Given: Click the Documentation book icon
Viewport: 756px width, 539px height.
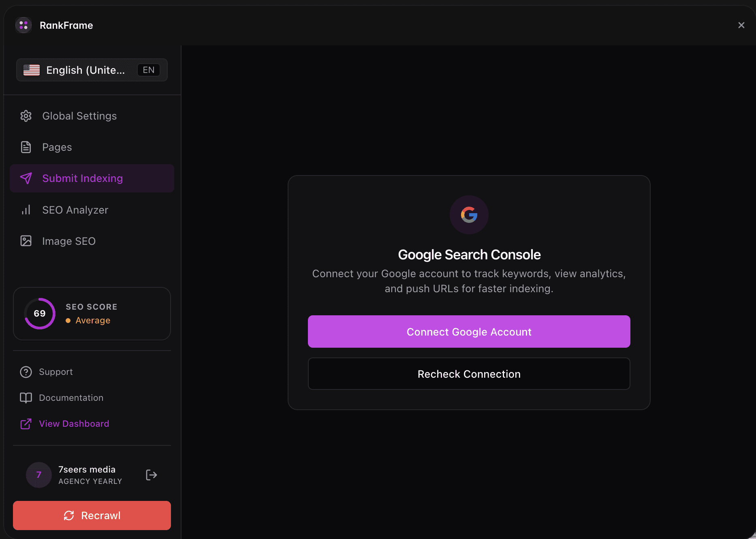Looking at the screenshot, I should coord(26,398).
